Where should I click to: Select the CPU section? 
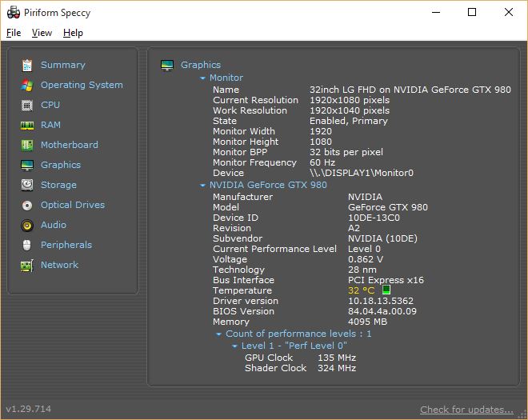(x=50, y=105)
